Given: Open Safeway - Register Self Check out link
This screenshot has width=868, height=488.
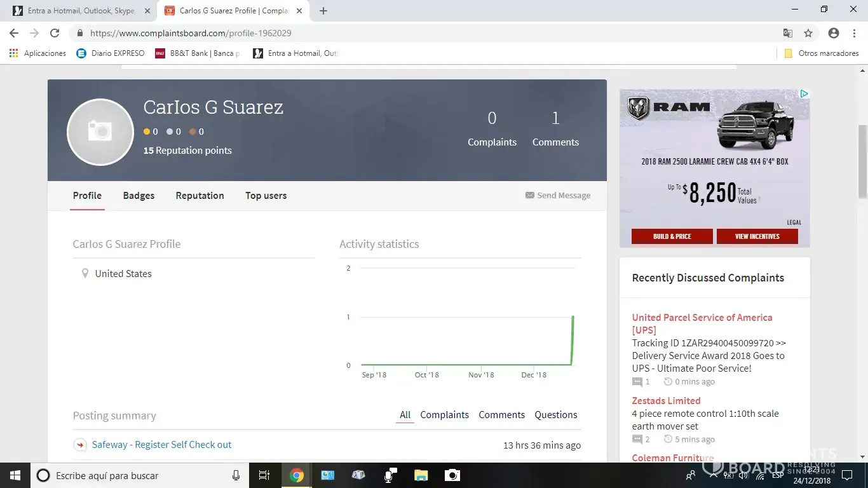Looking at the screenshot, I should 161,445.
